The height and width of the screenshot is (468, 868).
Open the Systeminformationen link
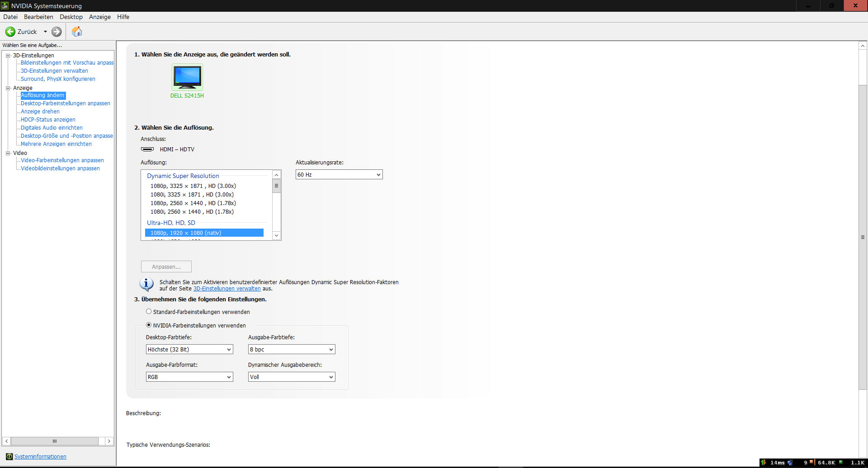click(40, 457)
